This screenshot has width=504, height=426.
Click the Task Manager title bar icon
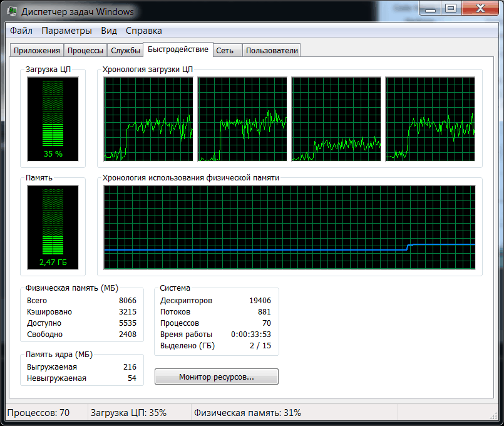click(x=13, y=11)
